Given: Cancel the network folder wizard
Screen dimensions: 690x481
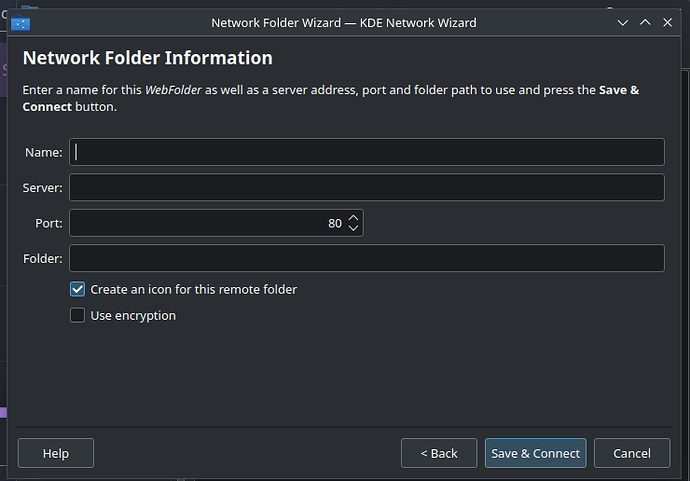Looking at the screenshot, I should pyautogui.click(x=632, y=453).
